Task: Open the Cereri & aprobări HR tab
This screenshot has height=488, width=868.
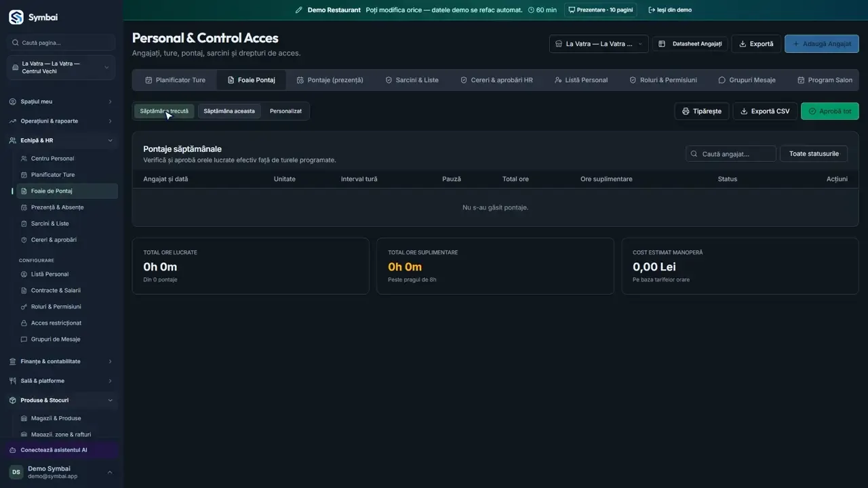Action: click(x=497, y=80)
